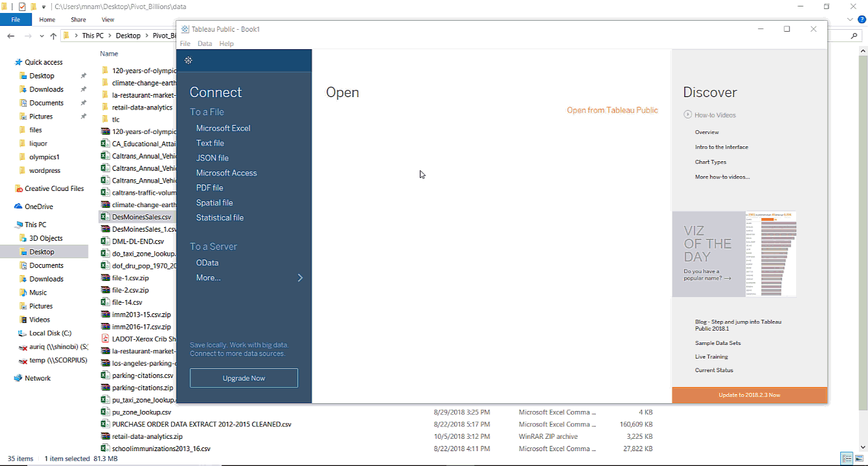Select PURCHASE ORDER DATA EXTRACT 2012-2015 CLEANED.csv
This screenshot has height=466, width=868.
pos(201,425)
